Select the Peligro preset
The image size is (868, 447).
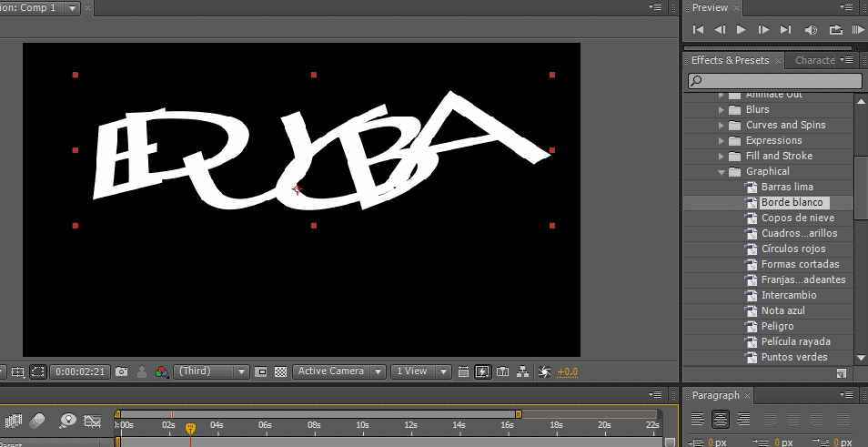777,326
